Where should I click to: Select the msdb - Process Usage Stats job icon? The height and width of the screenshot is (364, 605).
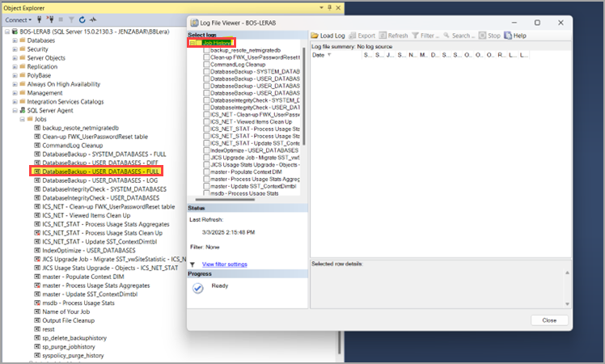click(x=37, y=303)
